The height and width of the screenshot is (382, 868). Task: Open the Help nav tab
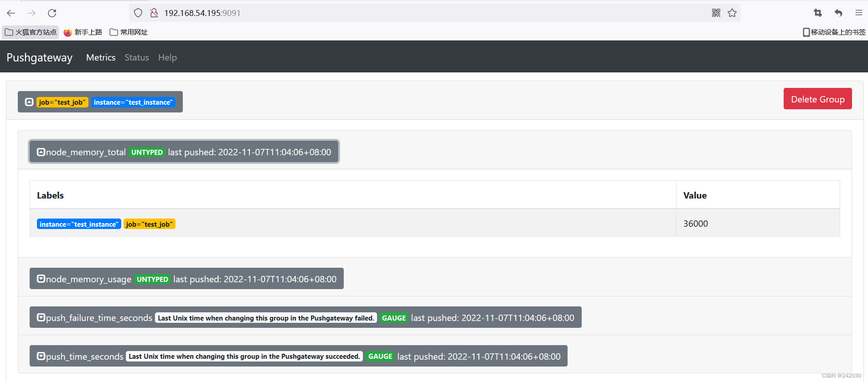(167, 57)
